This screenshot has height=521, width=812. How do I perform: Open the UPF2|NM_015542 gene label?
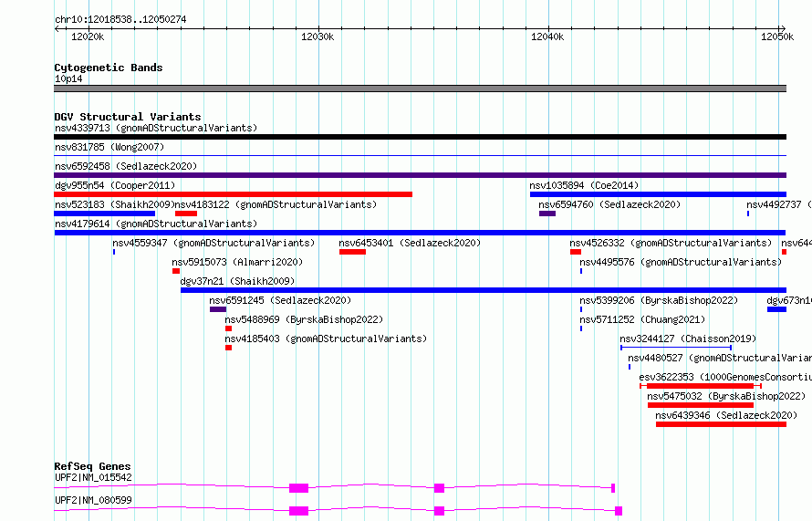[x=93, y=477]
